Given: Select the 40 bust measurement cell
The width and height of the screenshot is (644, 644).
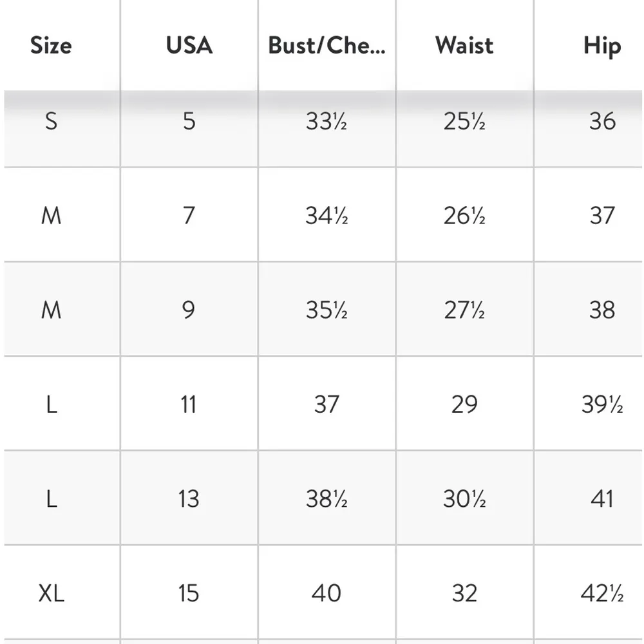Looking at the screenshot, I should (327, 593).
